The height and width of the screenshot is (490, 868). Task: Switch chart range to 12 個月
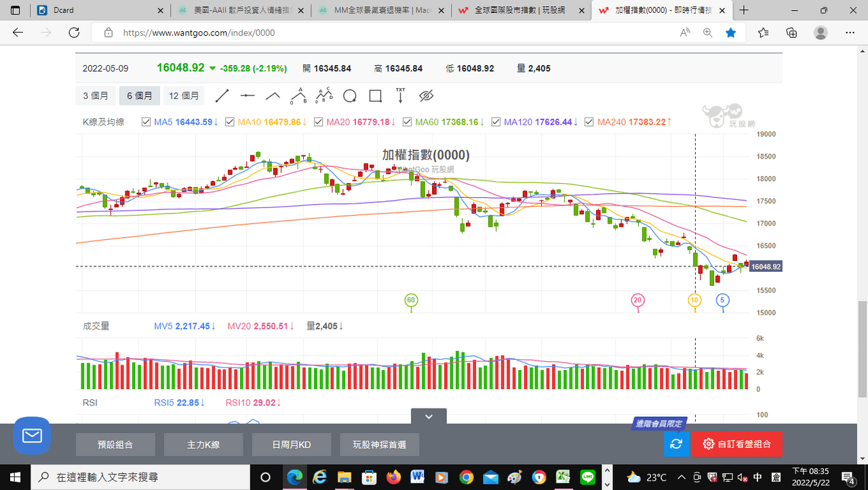pos(184,96)
